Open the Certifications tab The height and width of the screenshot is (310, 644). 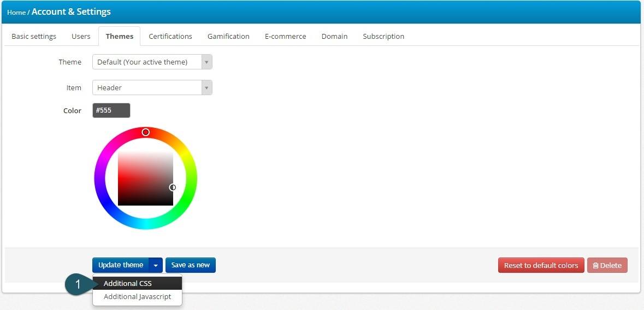click(x=170, y=36)
